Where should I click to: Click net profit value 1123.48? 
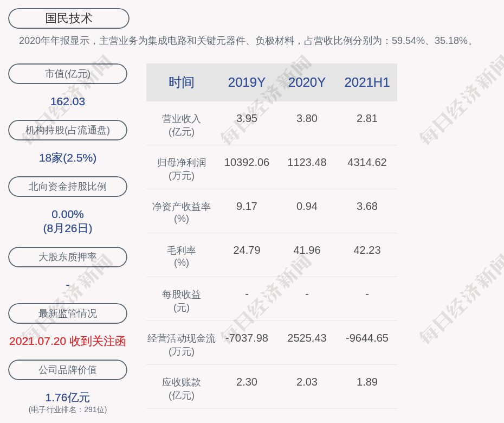point(307,162)
